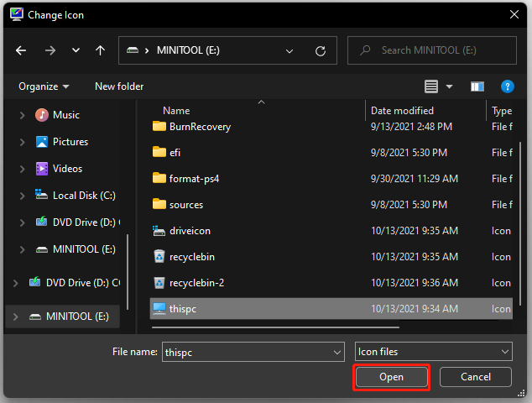Image resolution: width=532 pixels, height=403 pixels.
Task: Click the recyclebin-2 file thumbnail
Action: click(159, 282)
